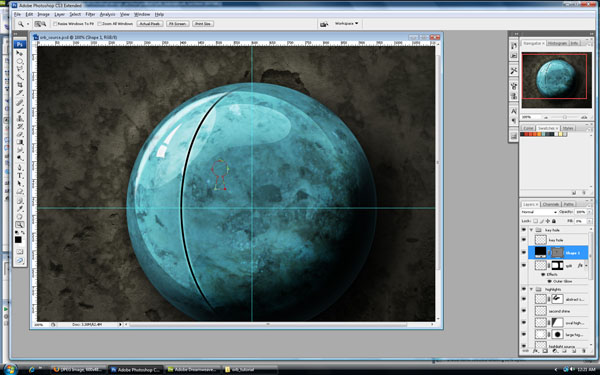Open the Fill slider dropdown arrow
Screen dimensions: 600x375
589,221
